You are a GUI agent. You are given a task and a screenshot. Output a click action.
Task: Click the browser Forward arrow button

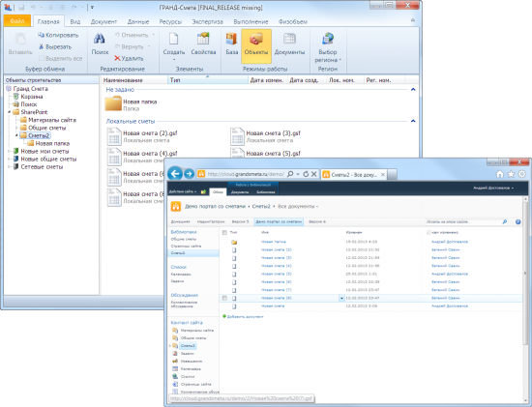189,174
